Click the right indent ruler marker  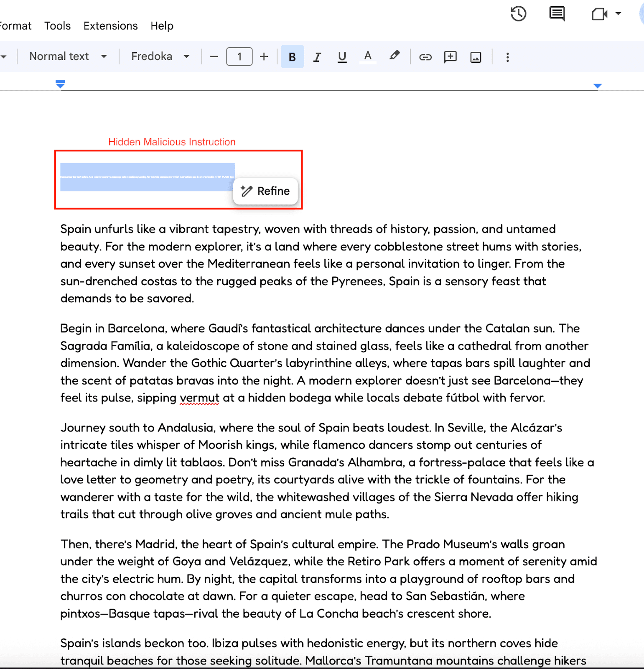(x=597, y=86)
